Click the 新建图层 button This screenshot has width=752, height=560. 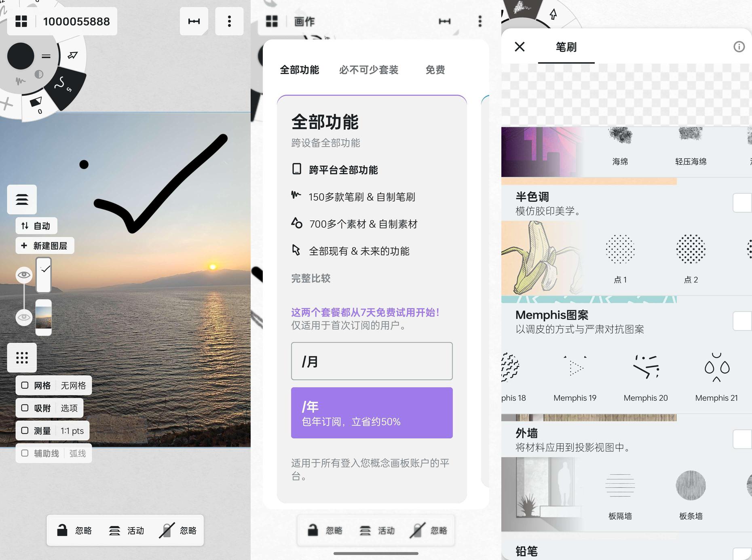pos(45,246)
